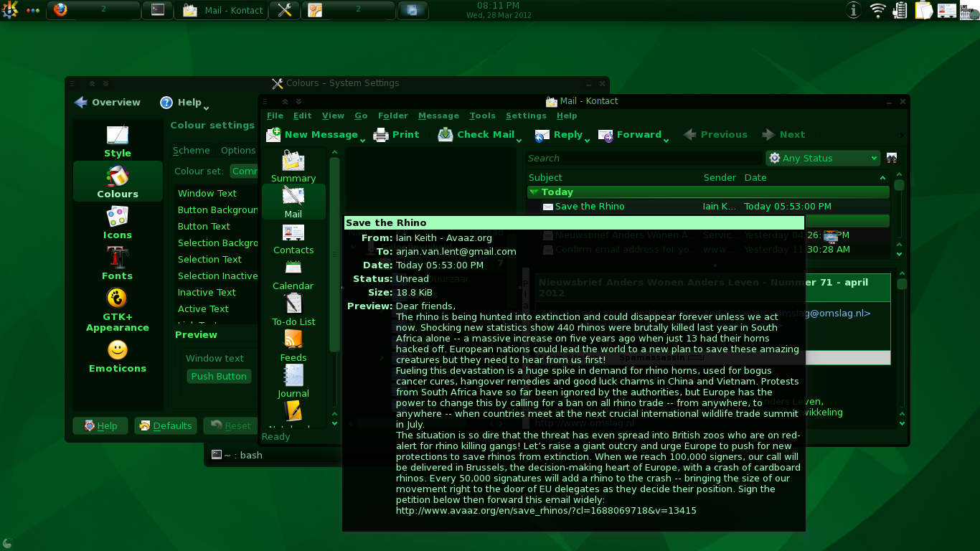Switch to the terminal task in panel

point(158,10)
